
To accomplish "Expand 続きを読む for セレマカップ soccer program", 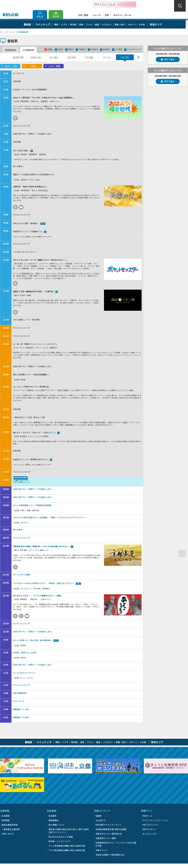I will [x=17, y=401].
